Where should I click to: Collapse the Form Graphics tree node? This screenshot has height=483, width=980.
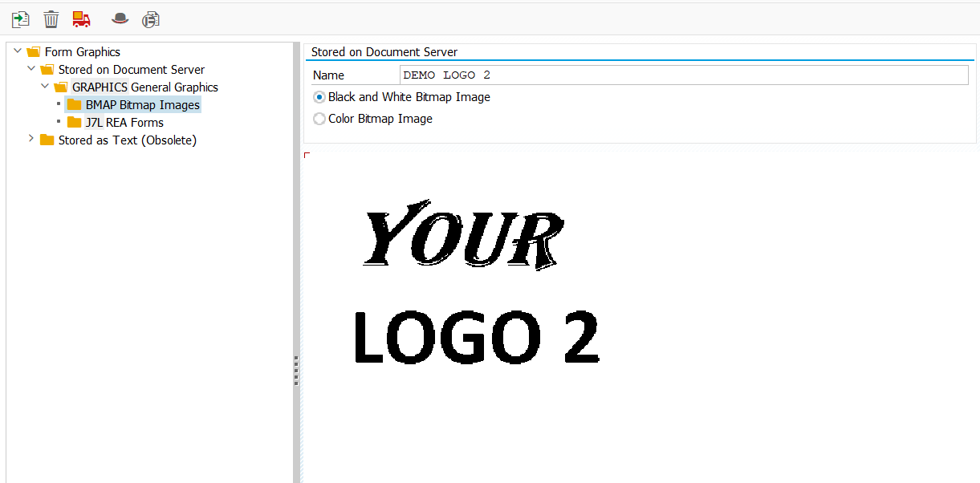pos(18,51)
